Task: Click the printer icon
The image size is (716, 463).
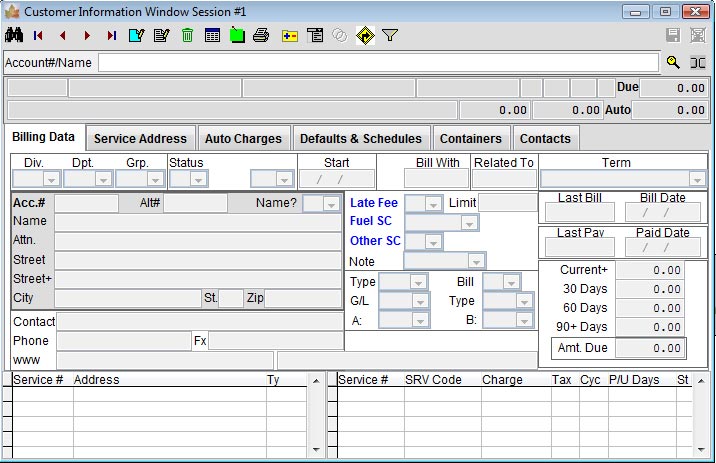Action: 261,36
